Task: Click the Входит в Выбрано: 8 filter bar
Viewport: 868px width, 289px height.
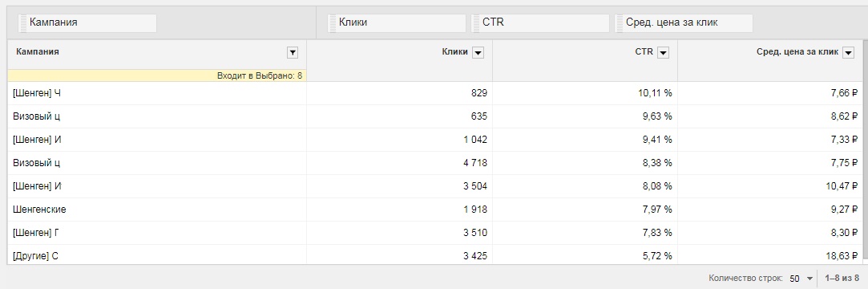Action: [x=157, y=75]
